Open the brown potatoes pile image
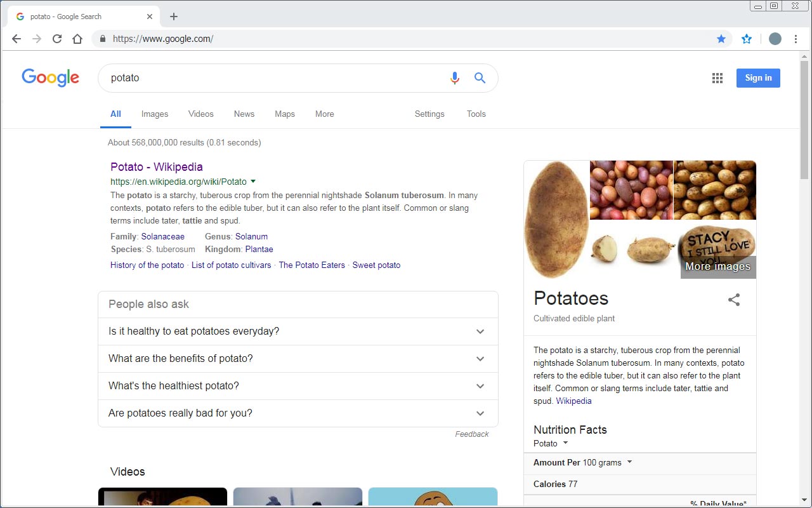The image size is (812, 508). coord(715,190)
